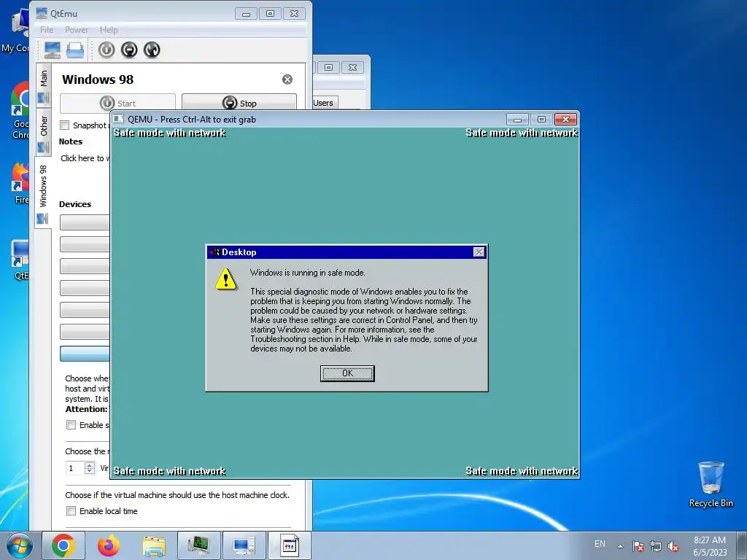Launch Google Chrome from the taskbar
This screenshot has width=747, height=560.
click(x=63, y=545)
